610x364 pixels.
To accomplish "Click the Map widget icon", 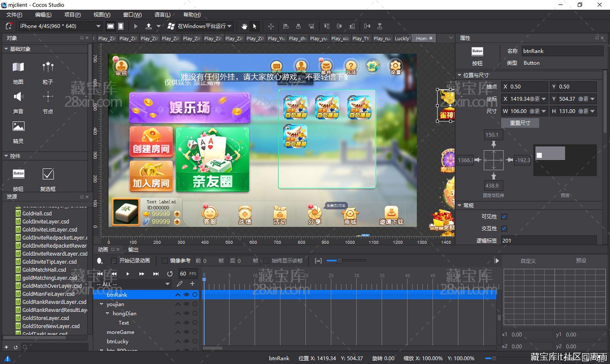I will pos(18,67).
